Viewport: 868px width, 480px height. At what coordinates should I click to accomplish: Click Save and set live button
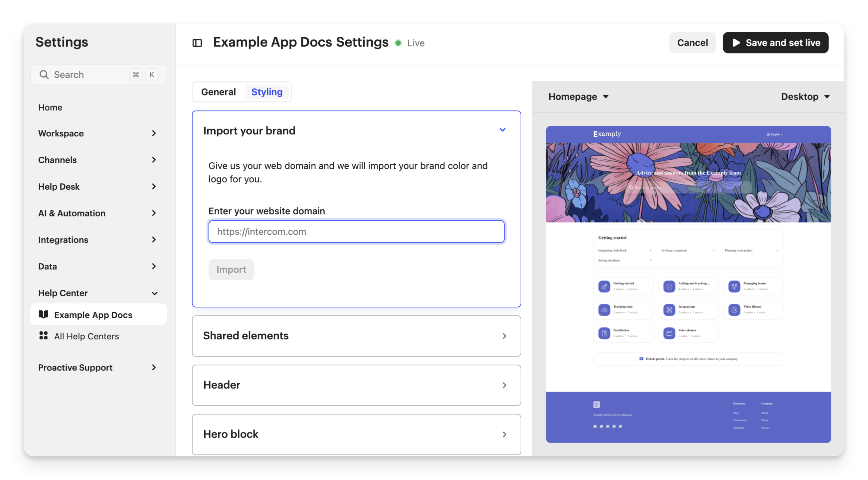[x=775, y=43]
